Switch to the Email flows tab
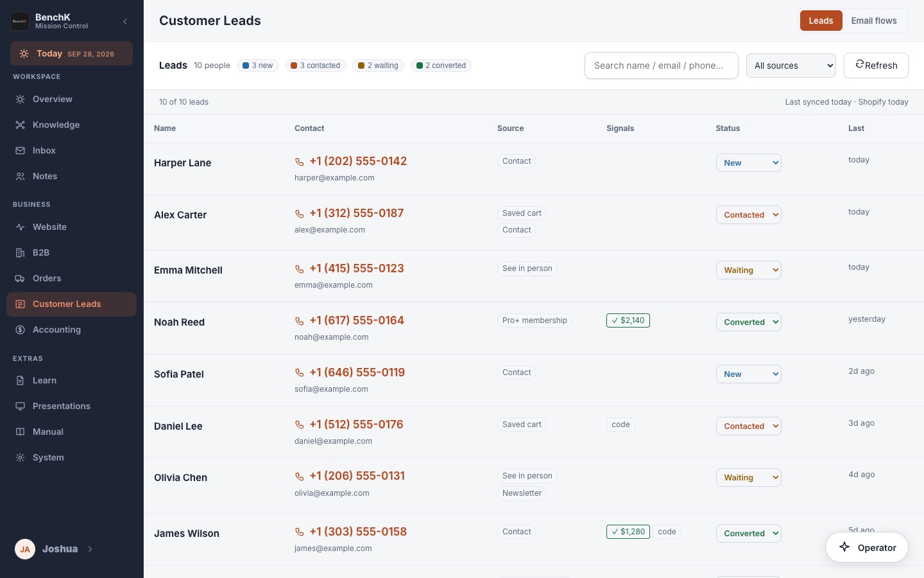This screenshot has width=924, height=578. pos(874,21)
